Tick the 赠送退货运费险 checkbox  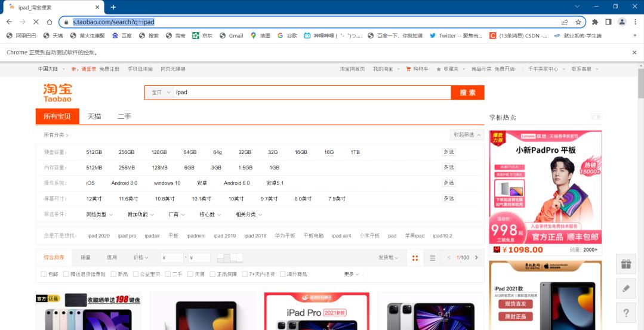(x=66, y=274)
